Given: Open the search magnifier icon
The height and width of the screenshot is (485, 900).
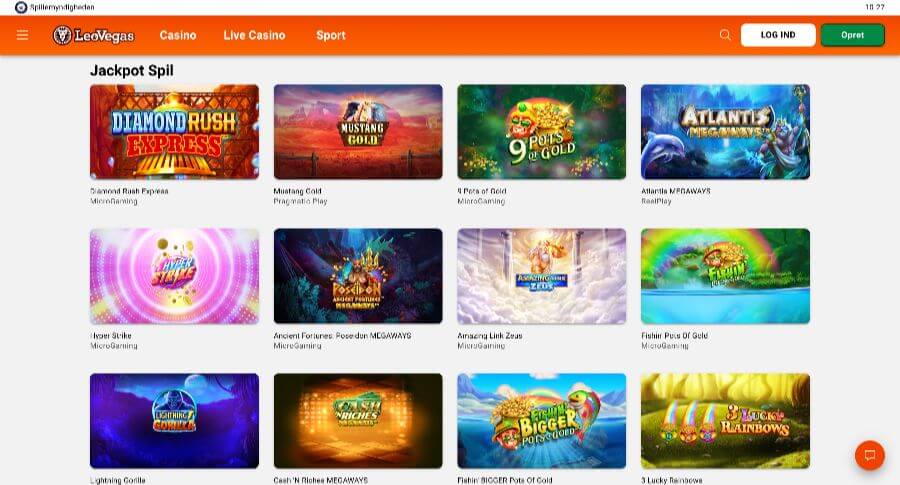Looking at the screenshot, I should click(725, 35).
